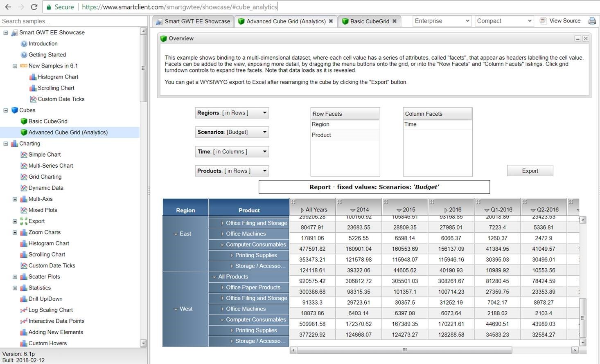Screen dimensions: 600x364
Task: Collapse the East region row group
Action: pyautogui.click(x=176, y=234)
